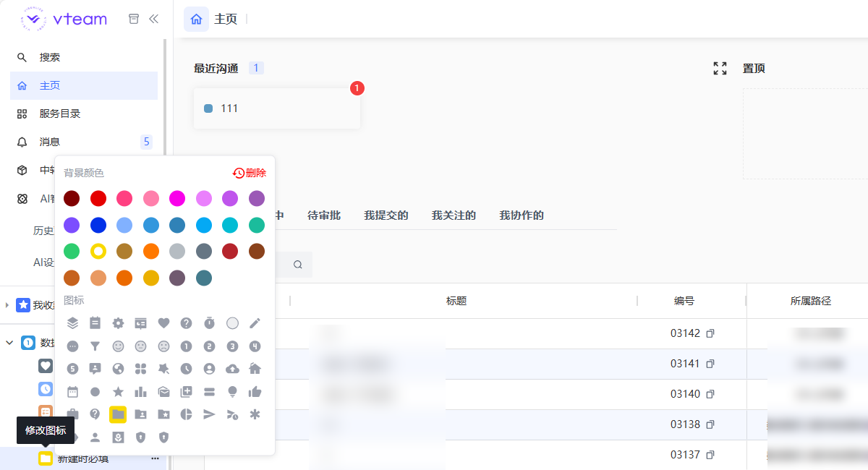Choose the folder with person icon
Screen dimensions: 868x470
[x=140, y=414]
